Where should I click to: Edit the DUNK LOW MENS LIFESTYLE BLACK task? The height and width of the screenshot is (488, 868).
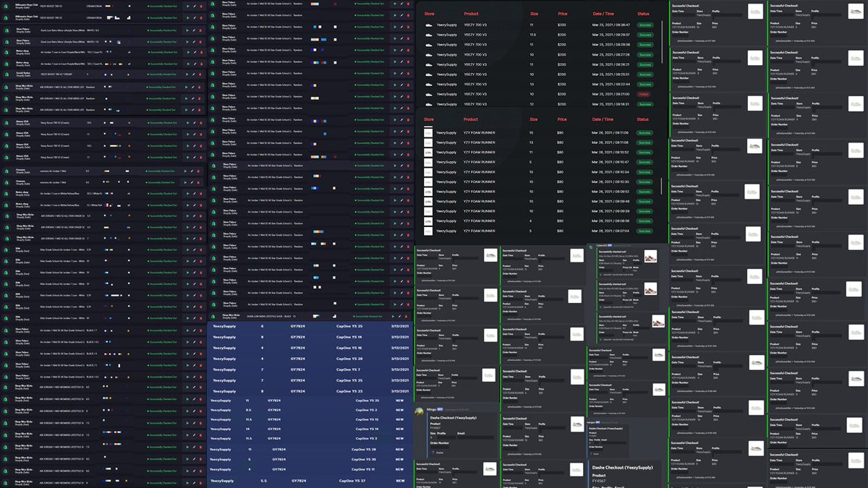point(399,317)
